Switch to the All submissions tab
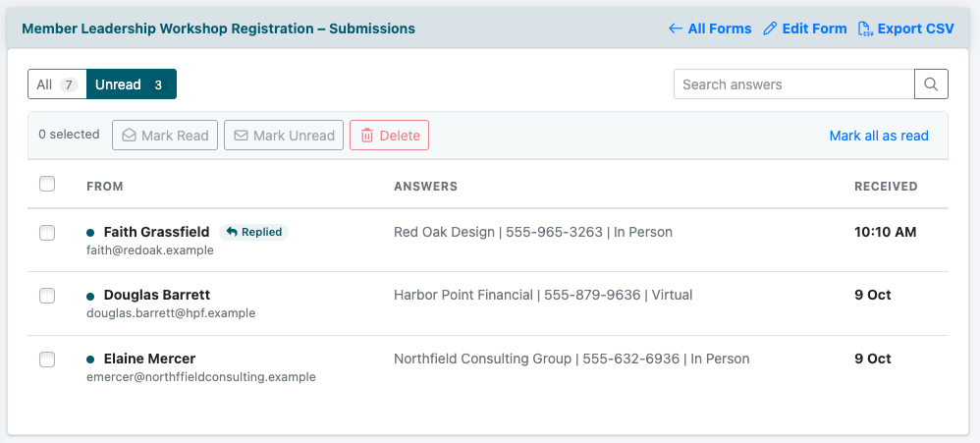Image resolution: width=980 pixels, height=443 pixels. click(x=57, y=84)
